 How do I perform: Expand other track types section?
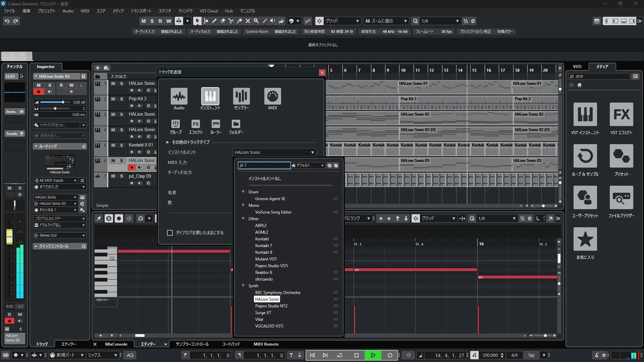[167, 142]
